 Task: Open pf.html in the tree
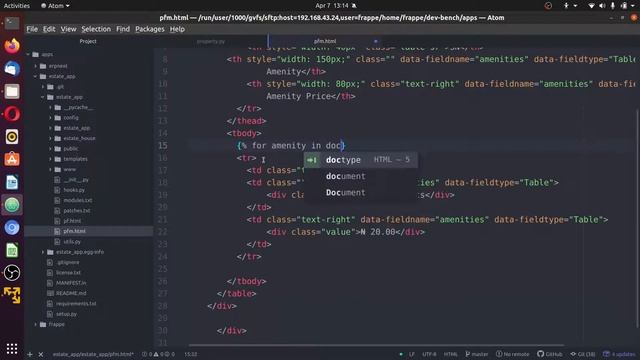pos(72,221)
